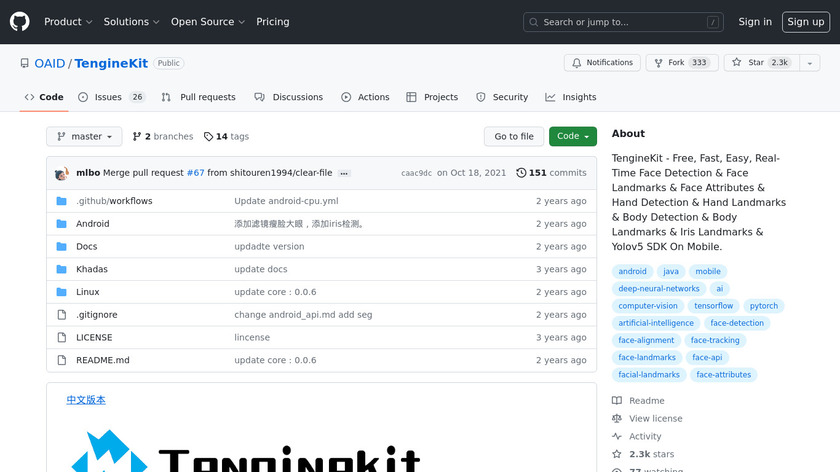This screenshot has height=472, width=840.
Task: Click Sign in
Action: (755, 22)
